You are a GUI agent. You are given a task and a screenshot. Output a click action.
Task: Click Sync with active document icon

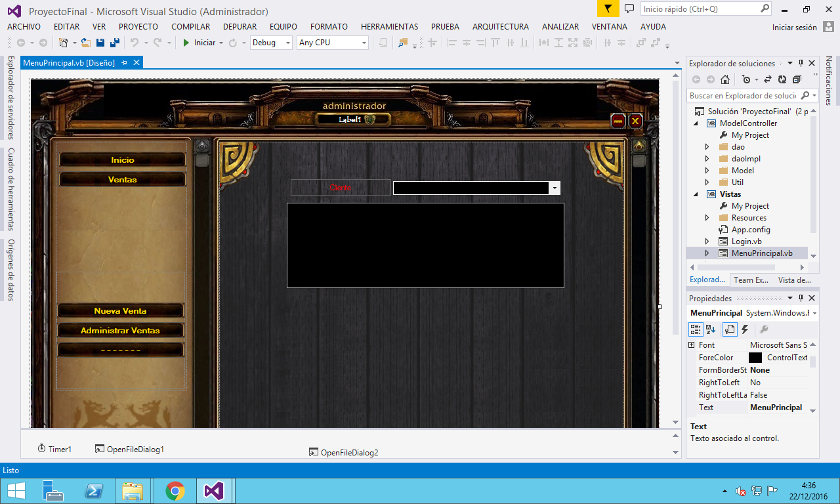click(768, 79)
